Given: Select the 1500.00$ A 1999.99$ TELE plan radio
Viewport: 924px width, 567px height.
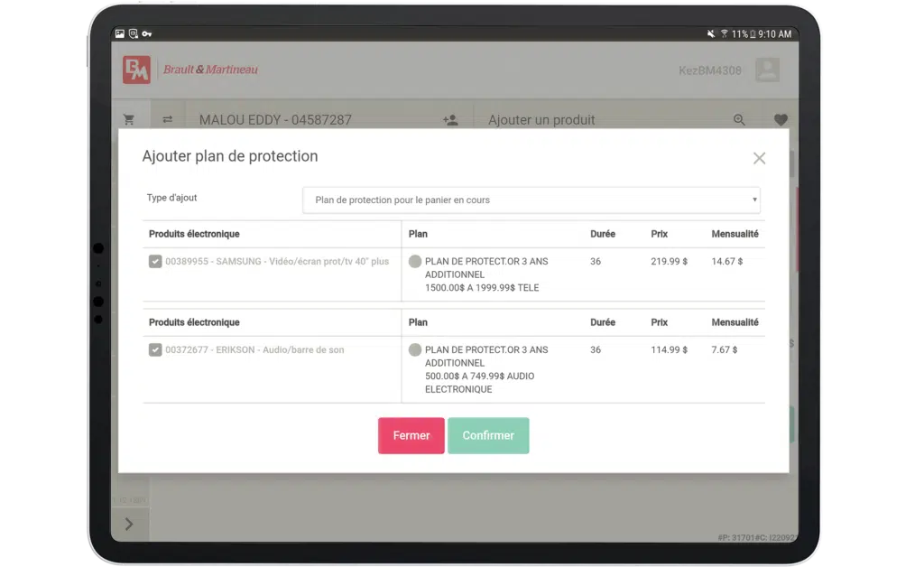Looking at the screenshot, I should [415, 262].
